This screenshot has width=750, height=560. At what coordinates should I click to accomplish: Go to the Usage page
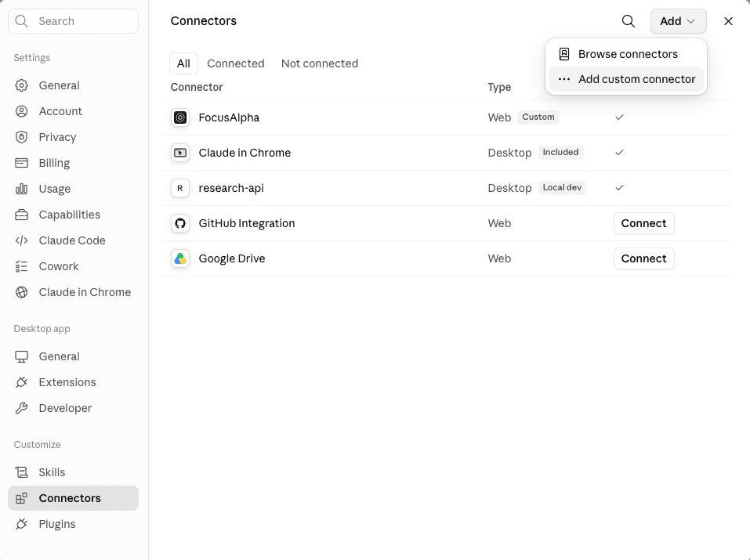[x=73, y=189]
